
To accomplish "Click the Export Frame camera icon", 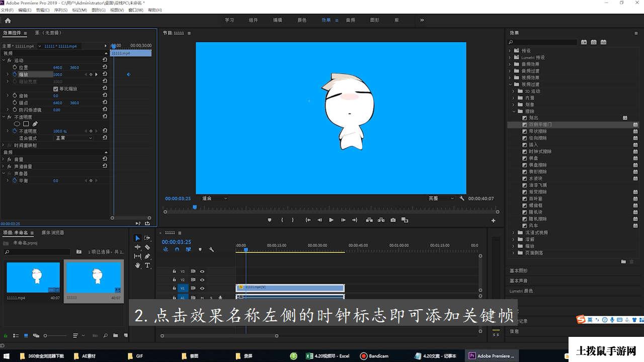I will (x=393, y=220).
